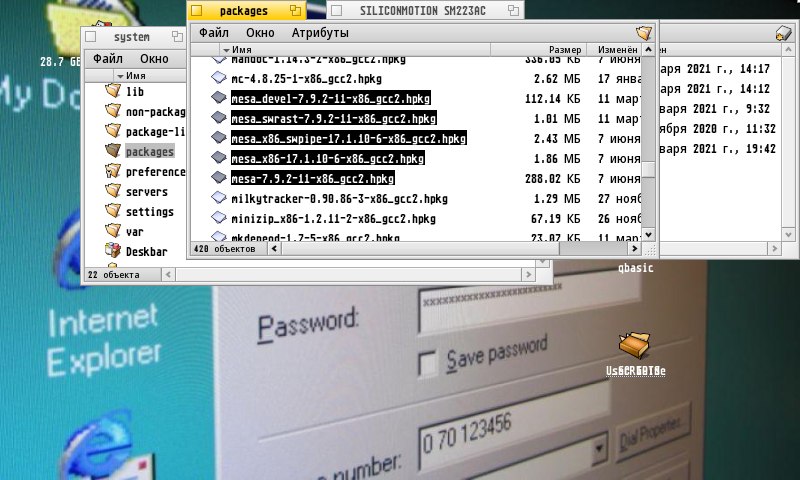Click scroll right arrow in system window
The width and height of the screenshot is (800, 480).
[x=529, y=274]
